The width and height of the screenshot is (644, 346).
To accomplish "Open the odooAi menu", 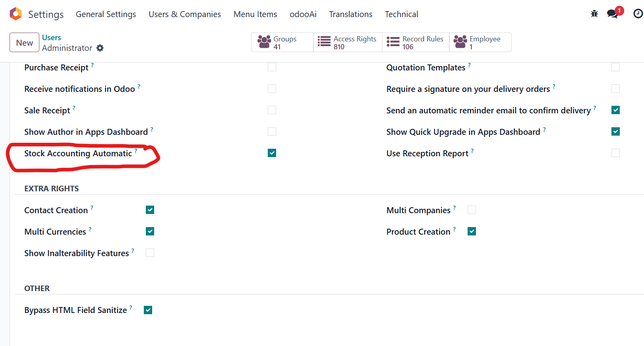I will (x=303, y=14).
